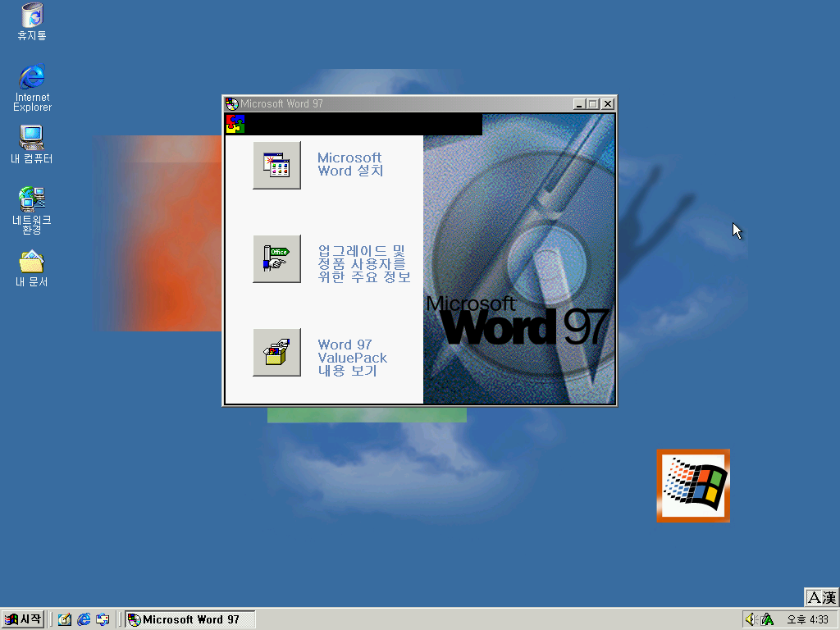The image size is (840, 630).
Task: Open the My Computer (내 컴퓨터) icon
Action: [32, 144]
